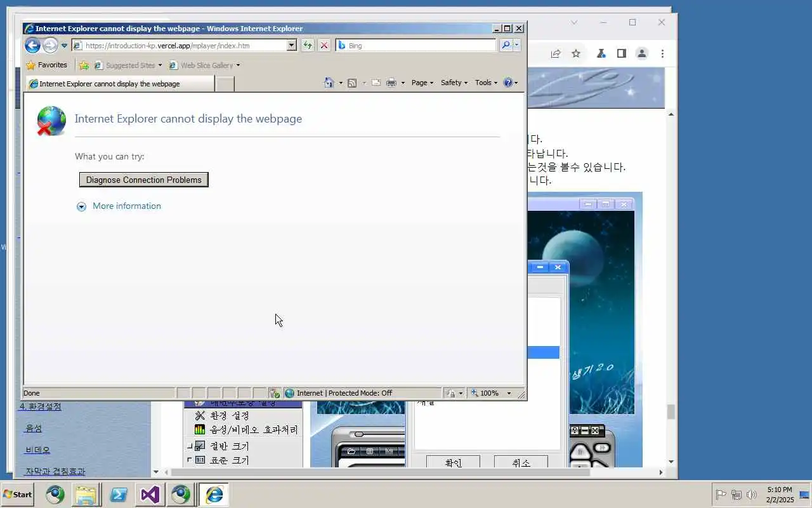Open search provider dropdown arrow
This screenshot has height=508, width=812.
coord(516,45)
